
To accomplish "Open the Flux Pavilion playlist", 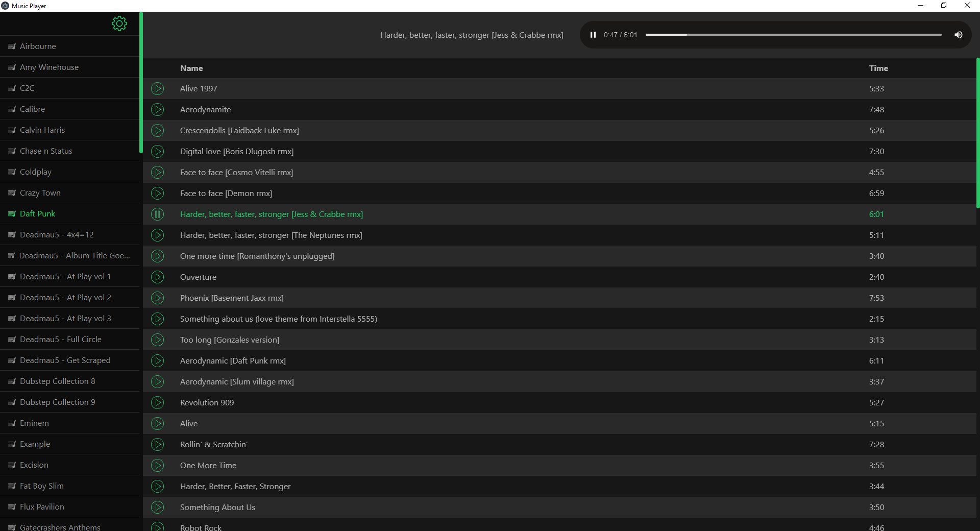I will [69, 506].
